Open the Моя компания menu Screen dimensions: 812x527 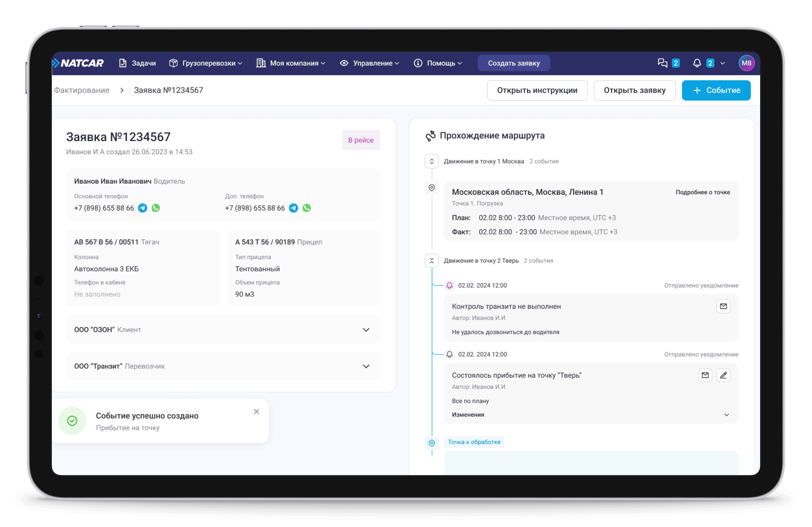click(291, 63)
